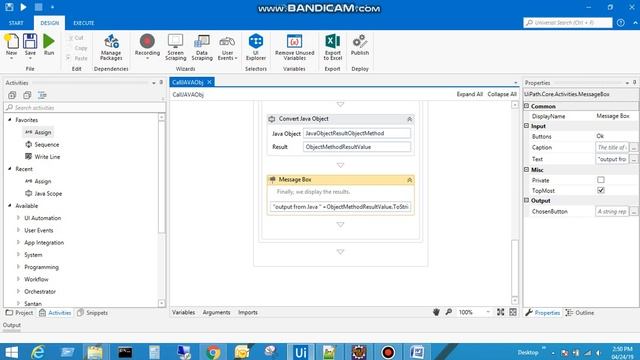Switch to the EXECUTE ribbon tab
640x360 pixels.
tap(84, 23)
